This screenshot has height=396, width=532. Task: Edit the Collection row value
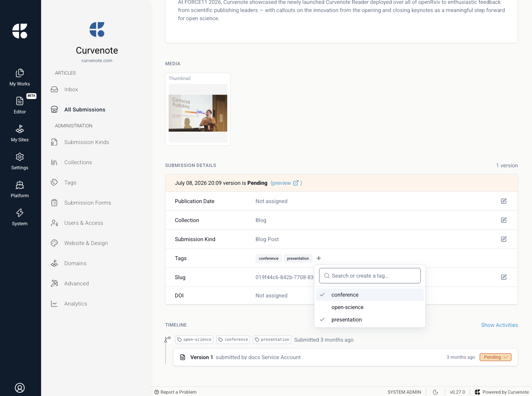point(503,220)
